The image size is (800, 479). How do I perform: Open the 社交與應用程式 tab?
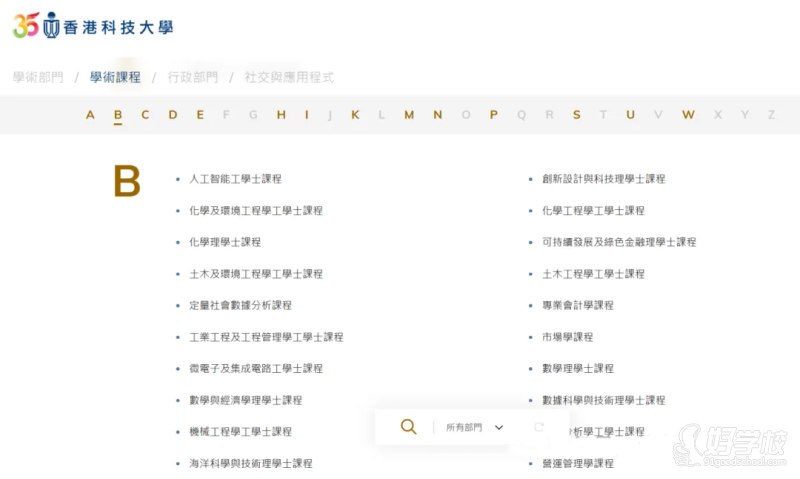[289, 77]
